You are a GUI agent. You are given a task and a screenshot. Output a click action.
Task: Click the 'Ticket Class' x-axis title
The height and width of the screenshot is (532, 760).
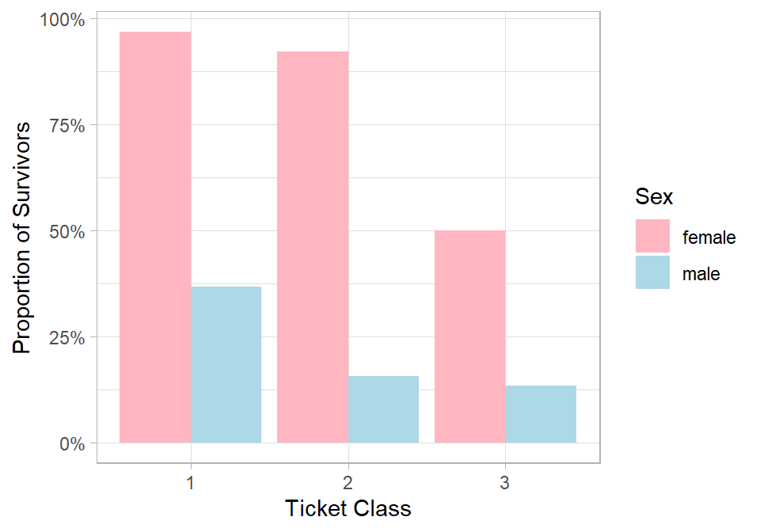pyautogui.click(x=348, y=508)
